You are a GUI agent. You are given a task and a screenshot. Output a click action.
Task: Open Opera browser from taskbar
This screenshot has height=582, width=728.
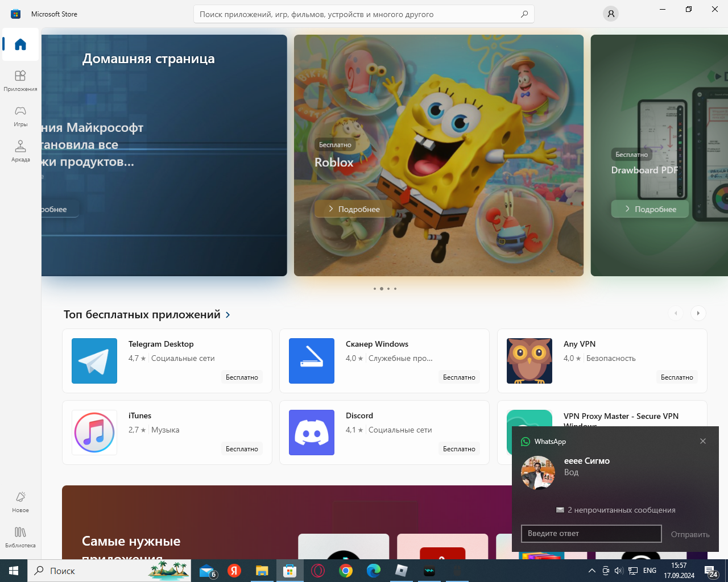point(318,571)
